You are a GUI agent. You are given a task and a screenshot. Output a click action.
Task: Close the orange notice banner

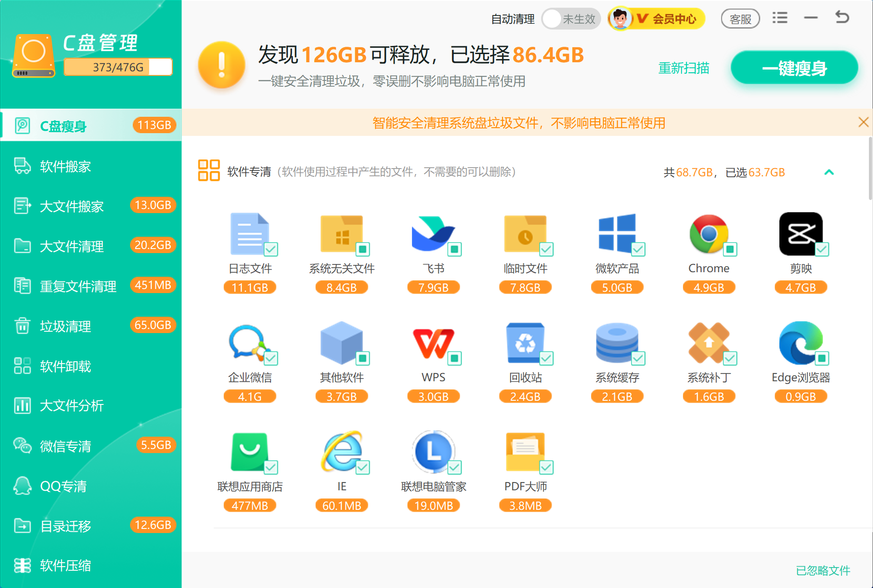863,122
